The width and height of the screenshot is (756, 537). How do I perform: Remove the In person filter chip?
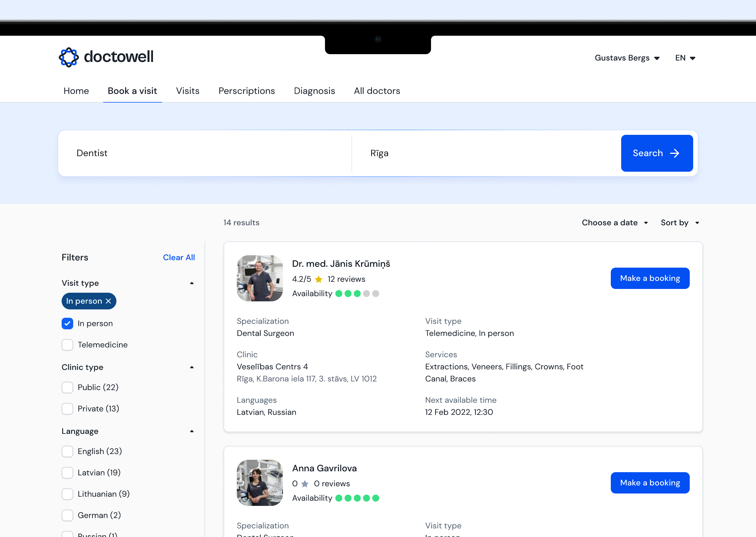point(108,301)
